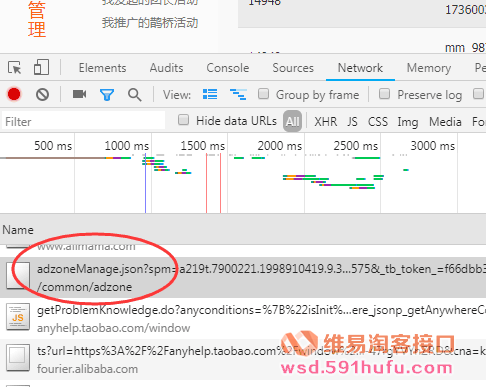Image resolution: width=486 pixels, height=387 pixels.
Task: Select the Network tab
Action: 360,68
